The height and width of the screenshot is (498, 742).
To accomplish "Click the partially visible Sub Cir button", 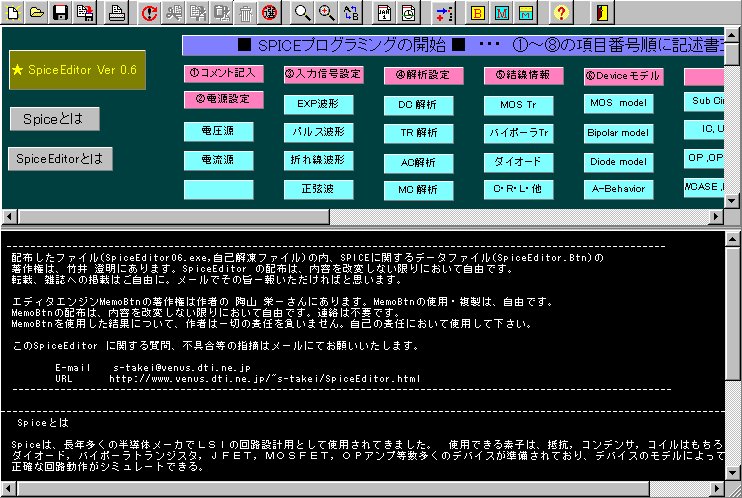I will (x=704, y=101).
